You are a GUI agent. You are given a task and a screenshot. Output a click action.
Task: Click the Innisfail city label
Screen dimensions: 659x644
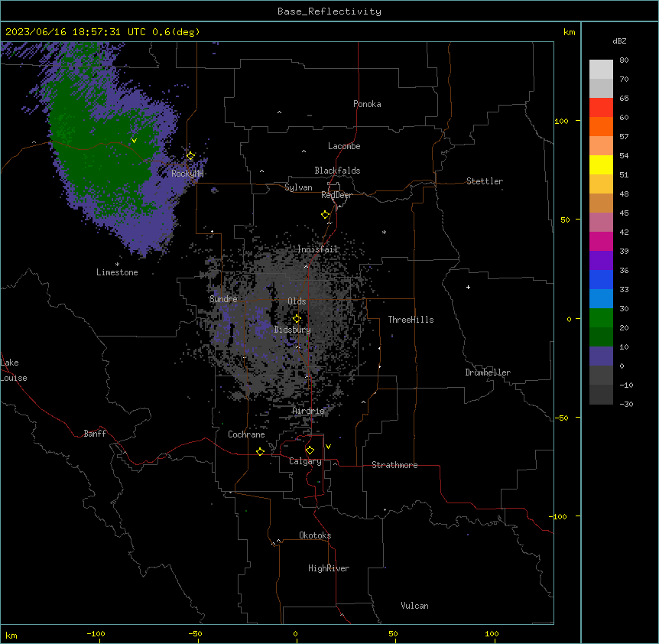318,249
